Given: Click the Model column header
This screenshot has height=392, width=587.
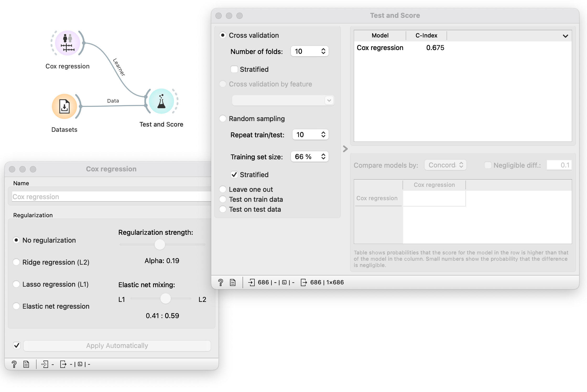Looking at the screenshot, I should coord(380,35).
